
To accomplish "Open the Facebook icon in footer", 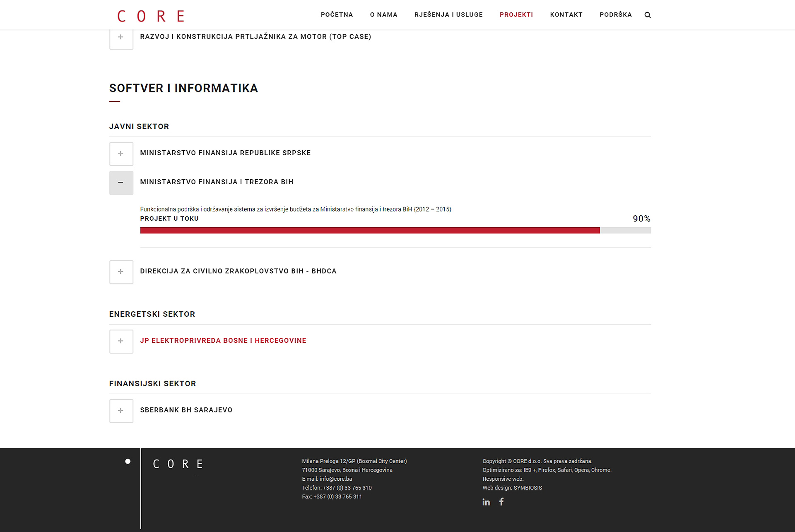I will tap(501, 502).
